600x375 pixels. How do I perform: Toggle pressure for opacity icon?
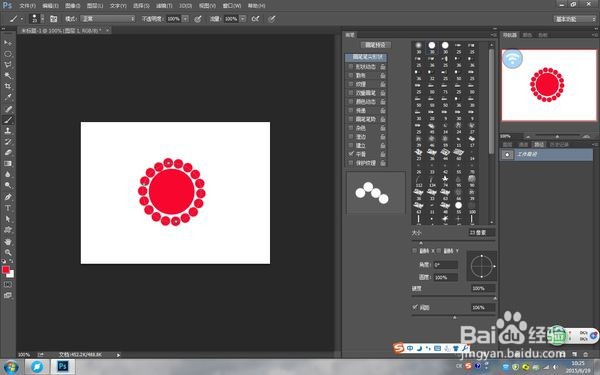coord(198,19)
